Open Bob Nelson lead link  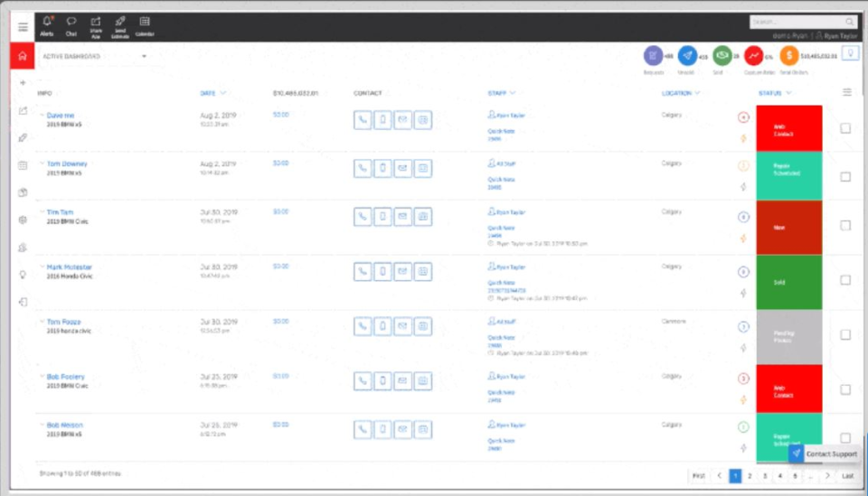(65, 426)
